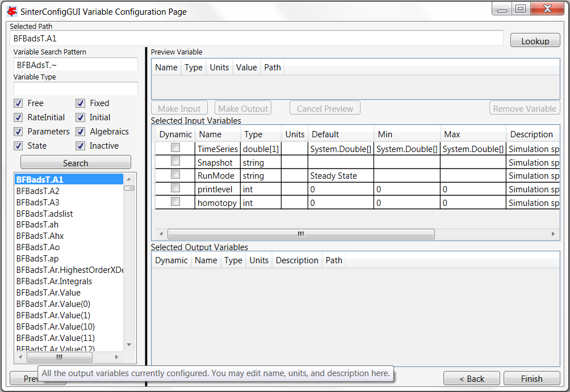Minimize the SinterConfigGUI window
The image size is (570, 392).
click(x=501, y=9)
